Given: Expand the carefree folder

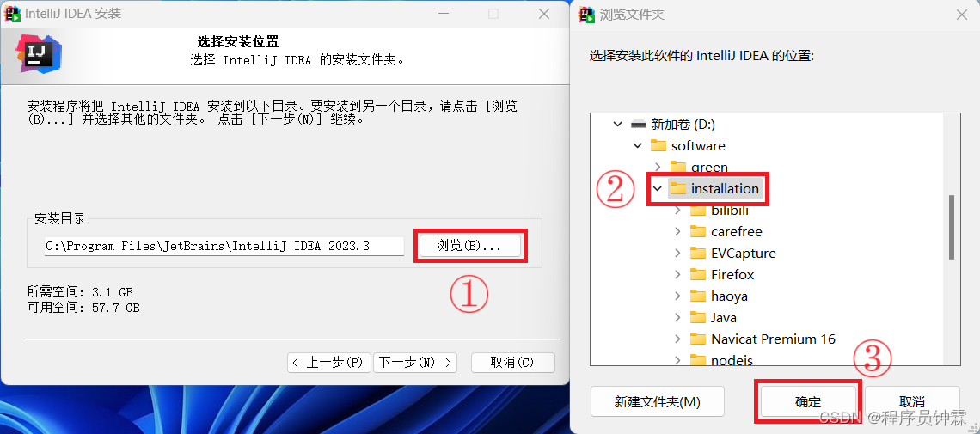Looking at the screenshot, I should point(677,231).
